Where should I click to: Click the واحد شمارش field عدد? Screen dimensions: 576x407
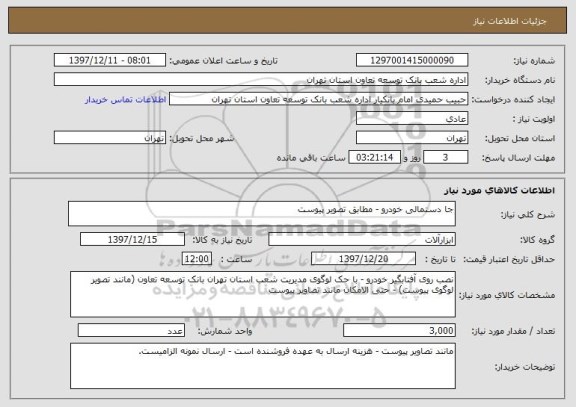(x=131, y=331)
